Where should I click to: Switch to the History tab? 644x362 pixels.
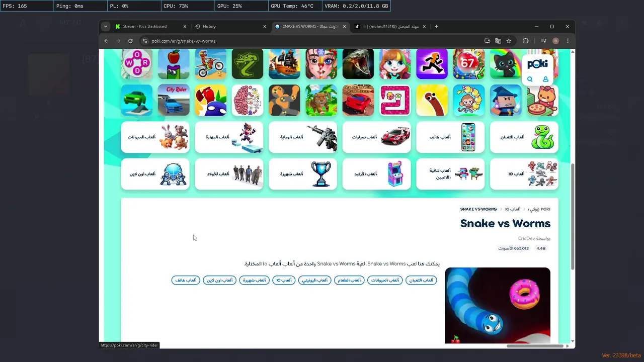[x=230, y=27]
